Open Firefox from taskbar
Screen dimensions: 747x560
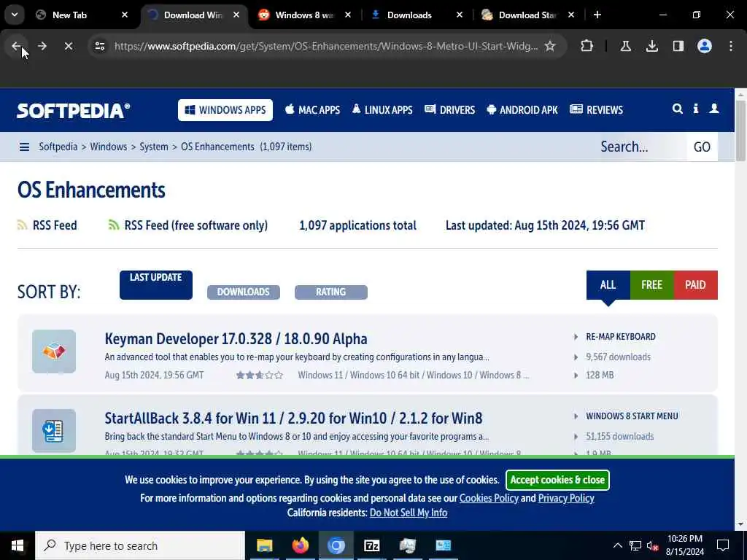point(300,545)
